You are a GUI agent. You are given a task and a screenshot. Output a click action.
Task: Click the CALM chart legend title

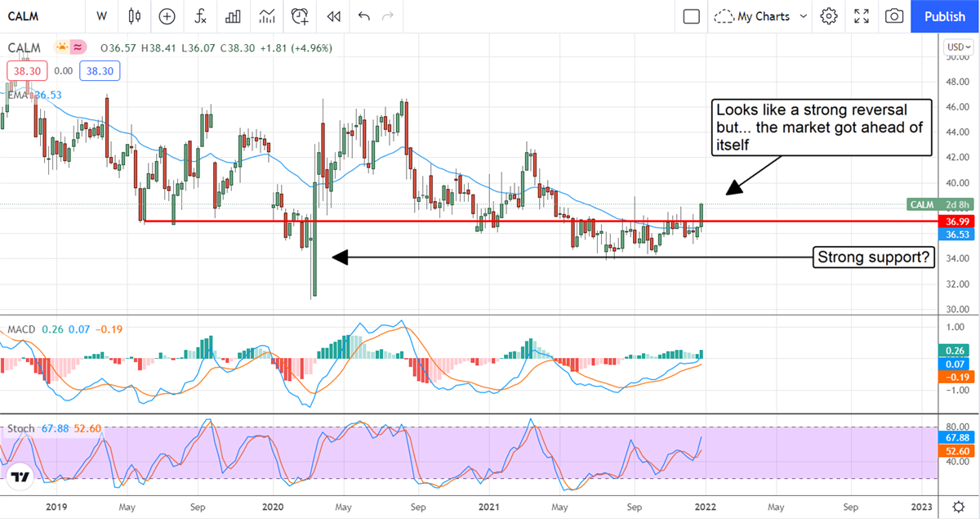(24, 47)
